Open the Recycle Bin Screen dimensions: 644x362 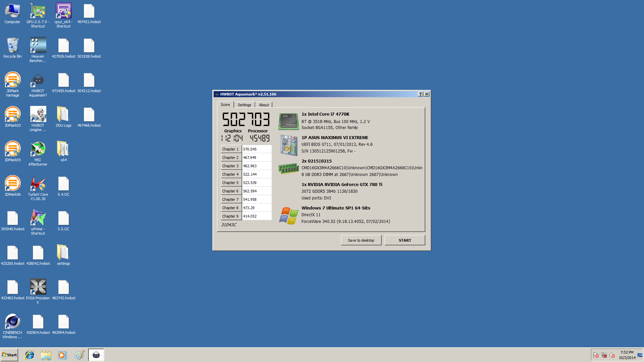12,48
